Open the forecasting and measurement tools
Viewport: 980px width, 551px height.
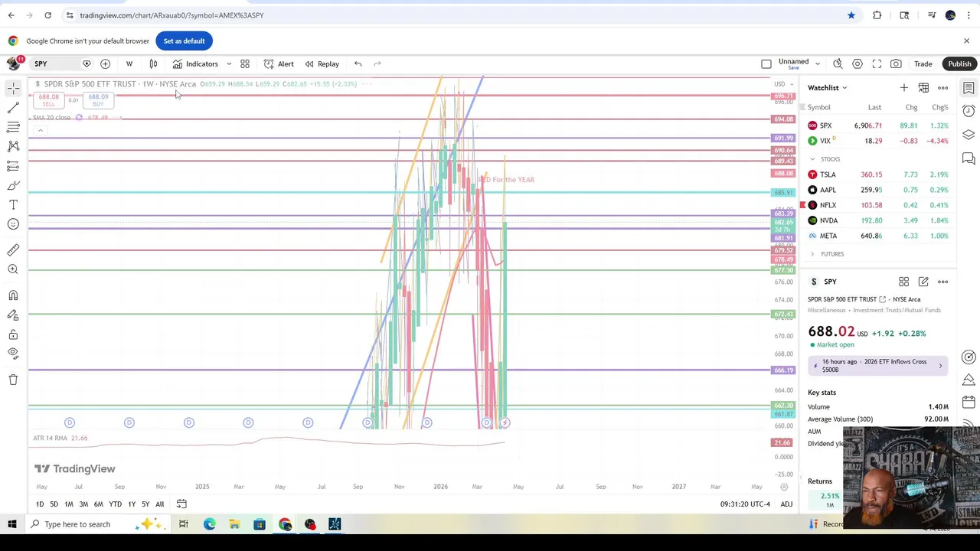pos(13,166)
